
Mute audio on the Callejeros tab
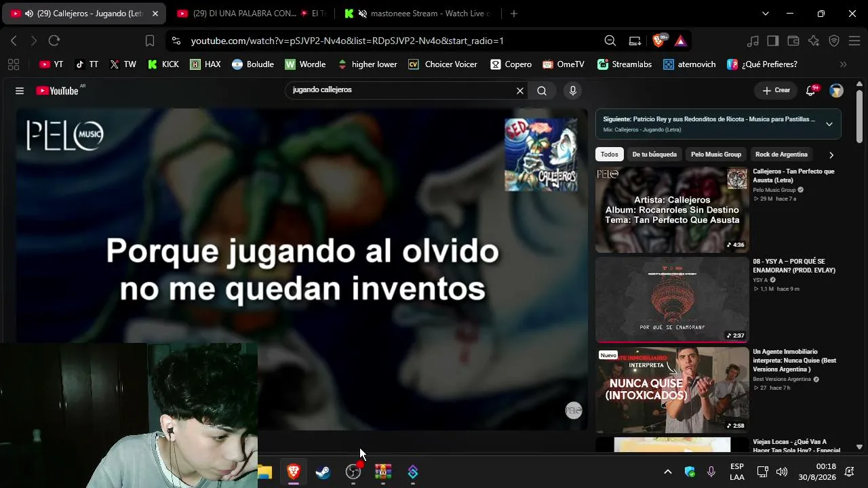pyautogui.click(x=29, y=14)
